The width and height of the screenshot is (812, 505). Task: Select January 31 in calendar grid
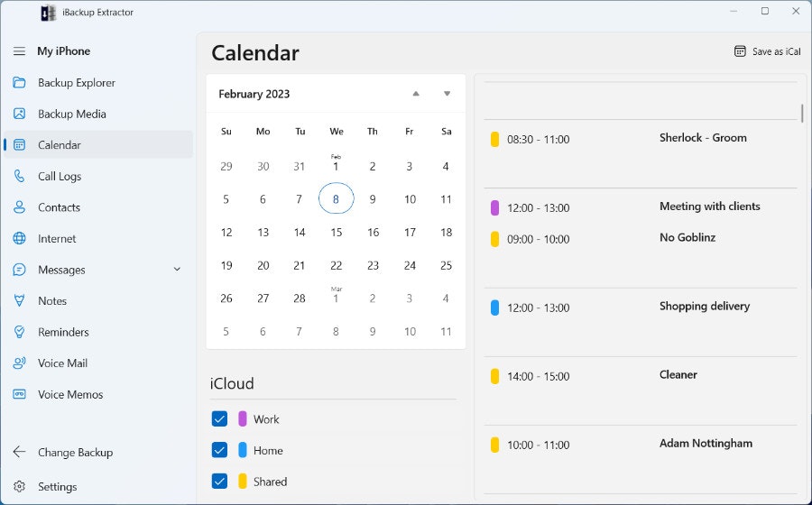[300, 166]
